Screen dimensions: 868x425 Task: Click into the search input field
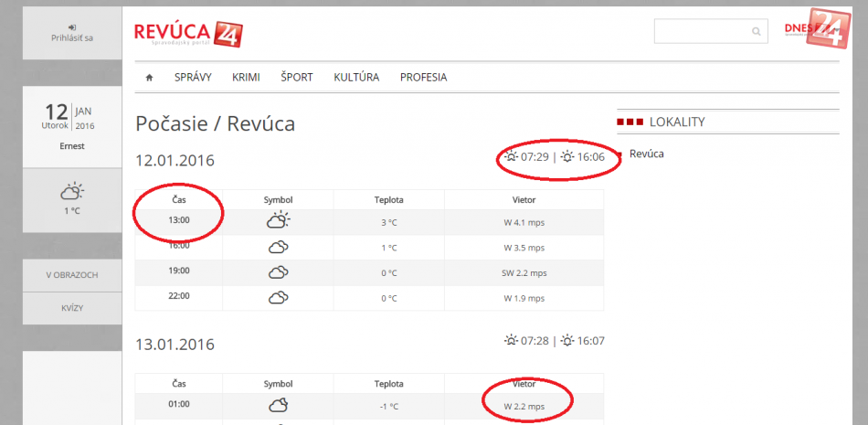tap(702, 31)
